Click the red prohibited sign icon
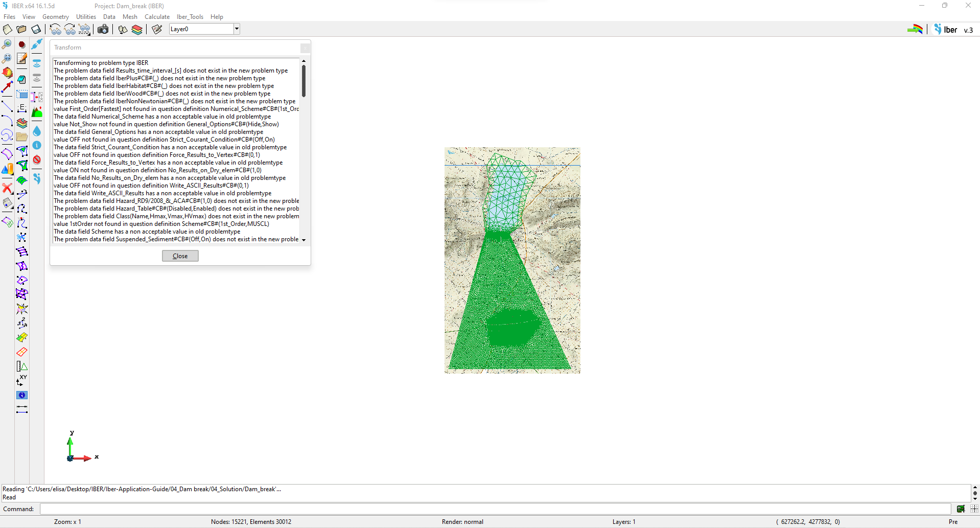 click(37, 159)
